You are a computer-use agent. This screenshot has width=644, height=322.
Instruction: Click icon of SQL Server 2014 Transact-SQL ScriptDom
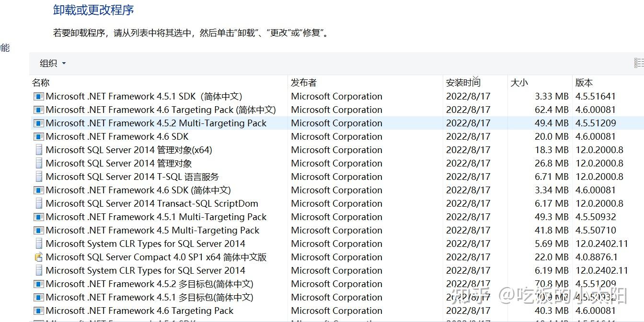coord(38,203)
